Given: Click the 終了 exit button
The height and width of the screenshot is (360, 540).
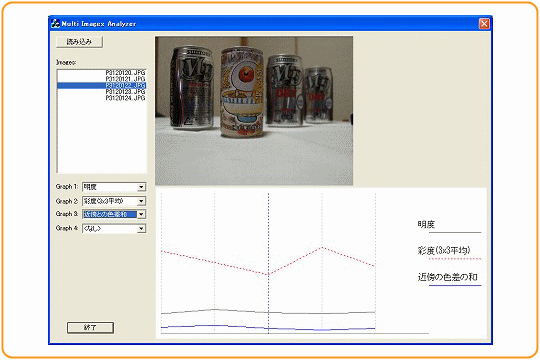Looking at the screenshot, I should click(x=90, y=328).
